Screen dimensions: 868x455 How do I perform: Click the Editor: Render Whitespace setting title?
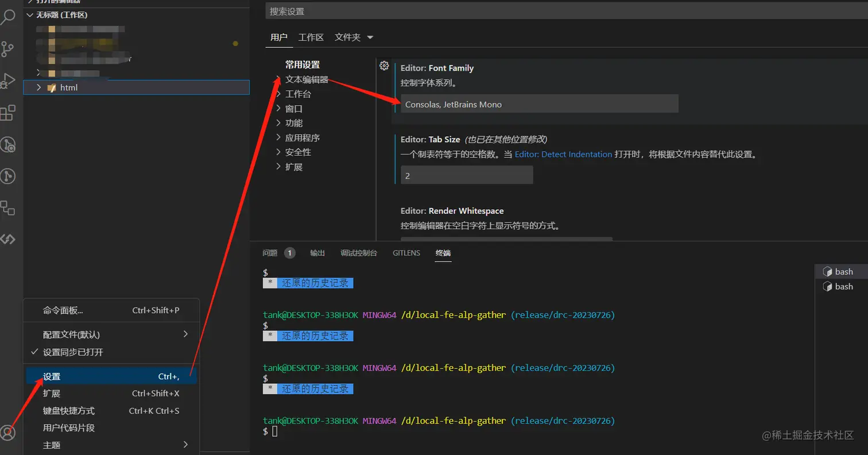tap(452, 211)
